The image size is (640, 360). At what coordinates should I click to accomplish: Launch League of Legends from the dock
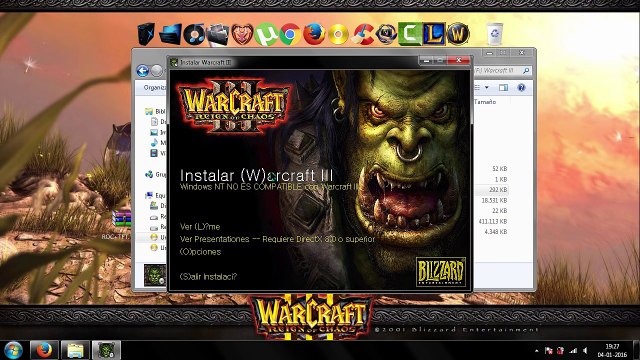coord(433,34)
